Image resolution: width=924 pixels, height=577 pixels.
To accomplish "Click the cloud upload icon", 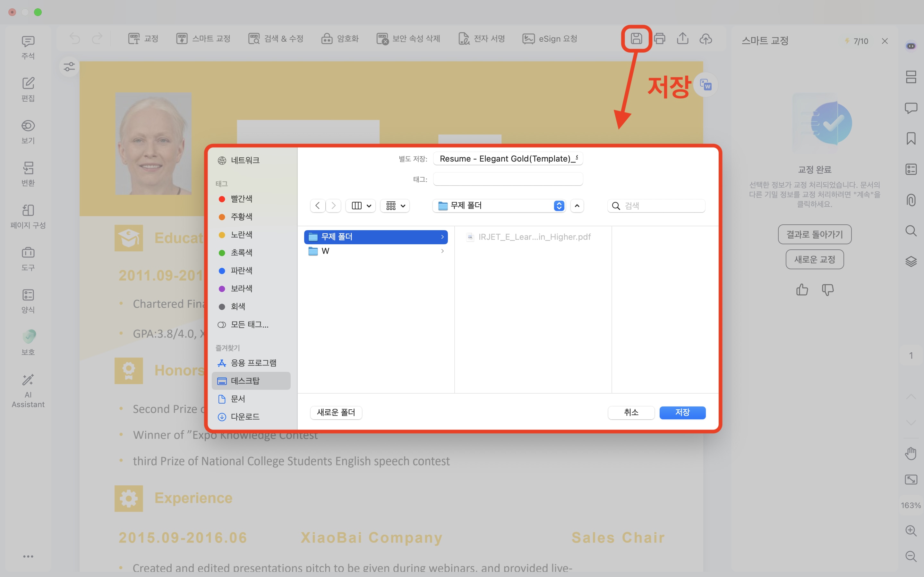I will pos(706,38).
